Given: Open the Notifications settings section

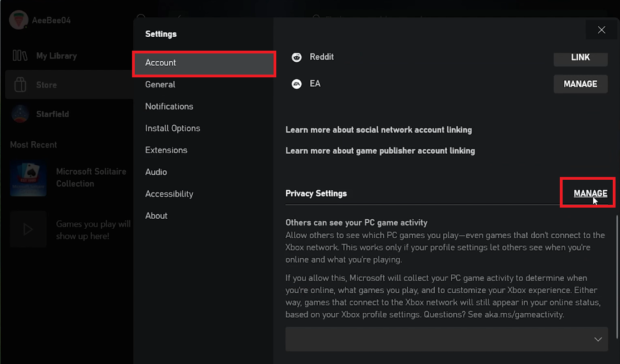Looking at the screenshot, I should coord(169,106).
